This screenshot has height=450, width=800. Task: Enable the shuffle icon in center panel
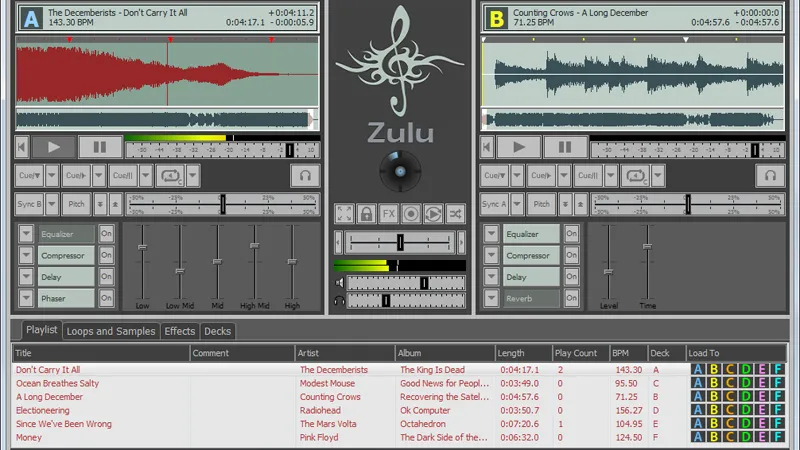456,214
